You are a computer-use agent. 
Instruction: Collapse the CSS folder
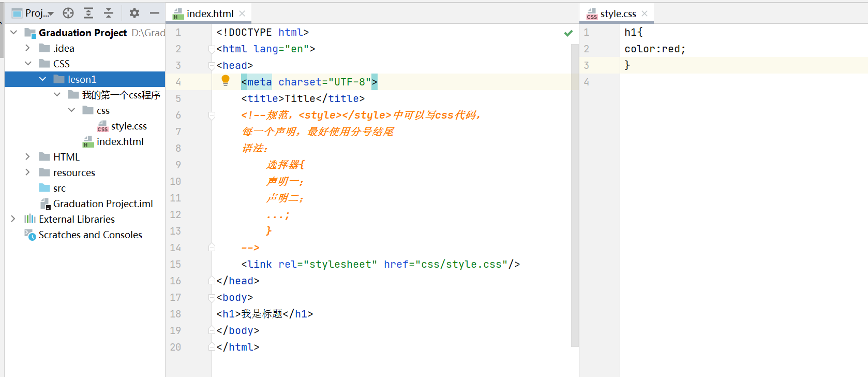(x=28, y=64)
